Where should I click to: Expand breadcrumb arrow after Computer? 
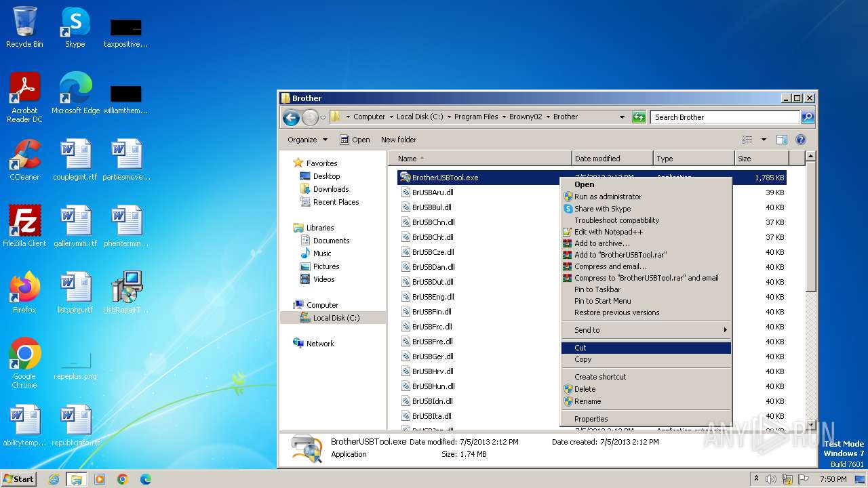(x=391, y=117)
